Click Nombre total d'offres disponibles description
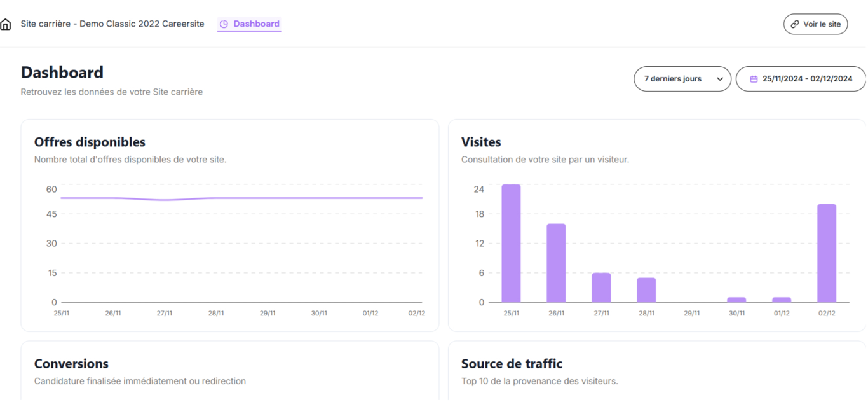The width and height of the screenshot is (868, 402). 130,160
